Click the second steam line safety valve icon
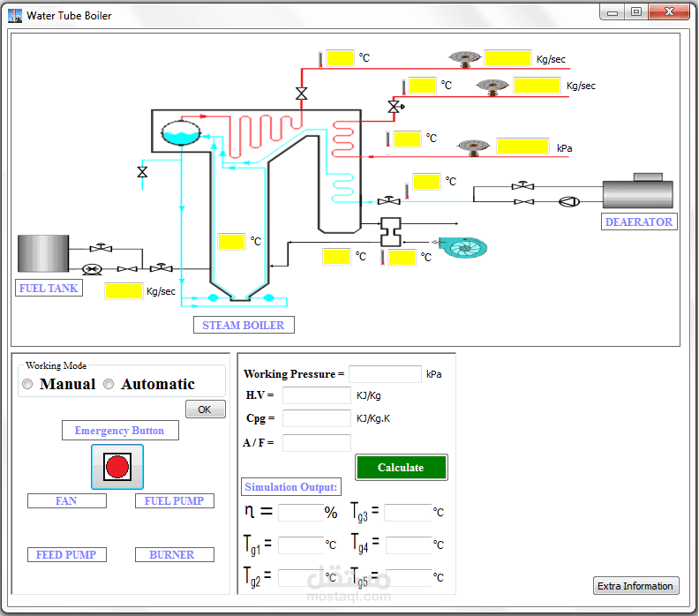This screenshot has width=699, height=616. click(x=395, y=107)
